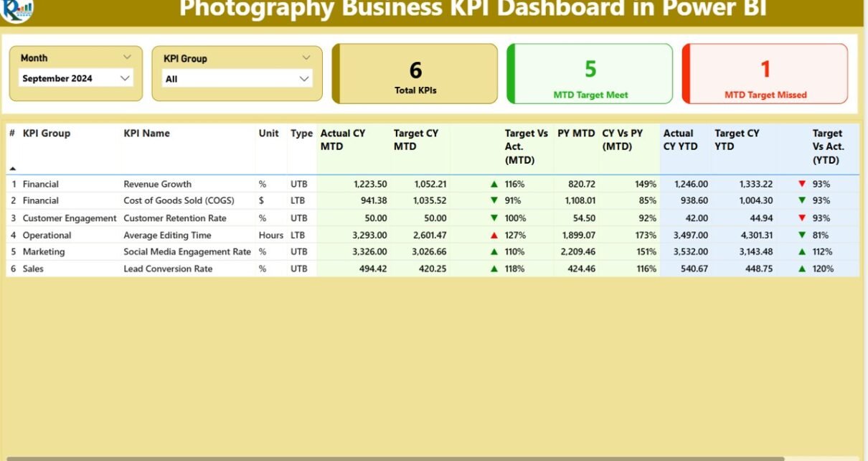The width and height of the screenshot is (868, 461).
Task: Select the Customer Engagement cell in the table
Action: click(x=69, y=218)
